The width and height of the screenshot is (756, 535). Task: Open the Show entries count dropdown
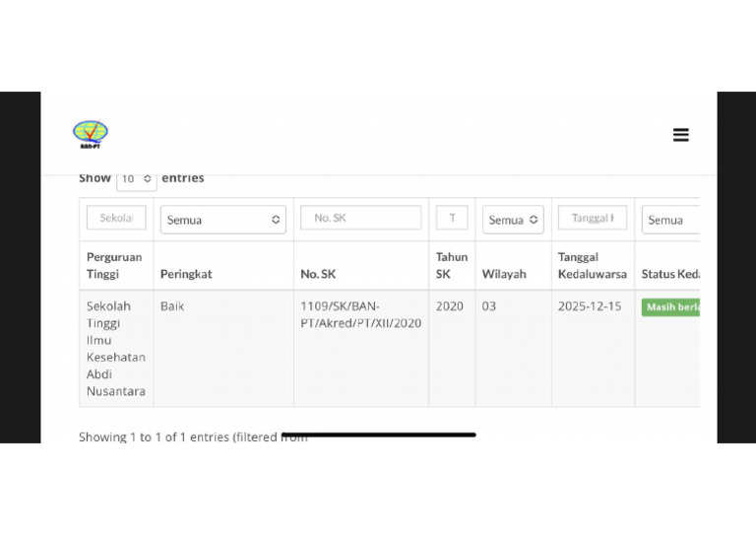pos(137,179)
